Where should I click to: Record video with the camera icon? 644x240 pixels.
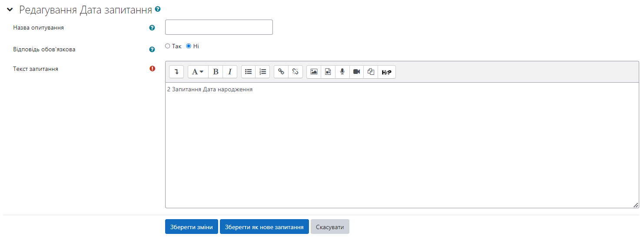click(357, 72)
